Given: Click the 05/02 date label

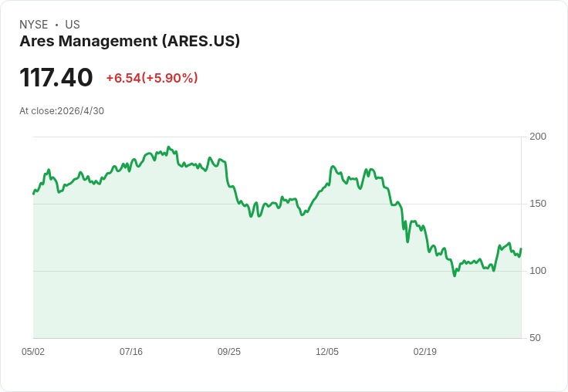Looking at the screenshot, I should tap(33, 351).
